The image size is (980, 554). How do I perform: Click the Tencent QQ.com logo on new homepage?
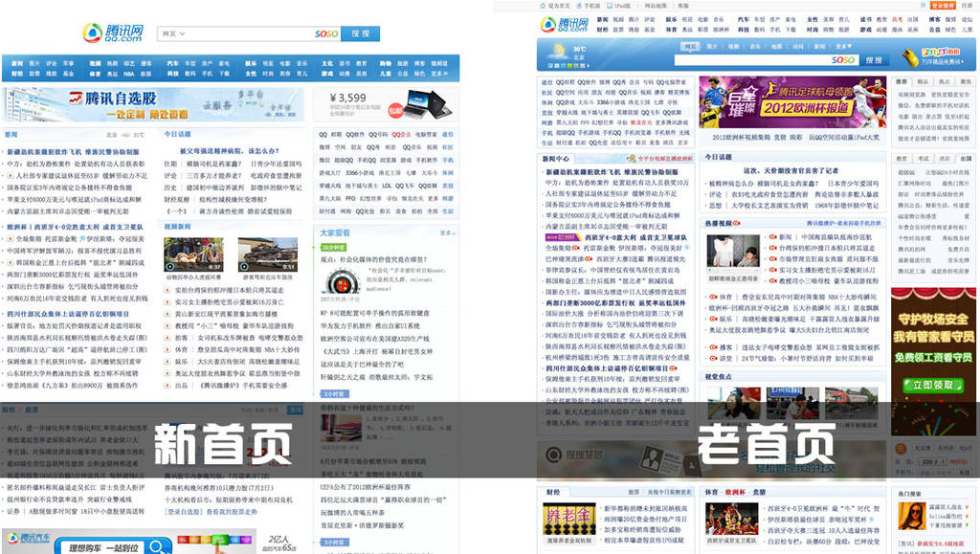(113, 33)
